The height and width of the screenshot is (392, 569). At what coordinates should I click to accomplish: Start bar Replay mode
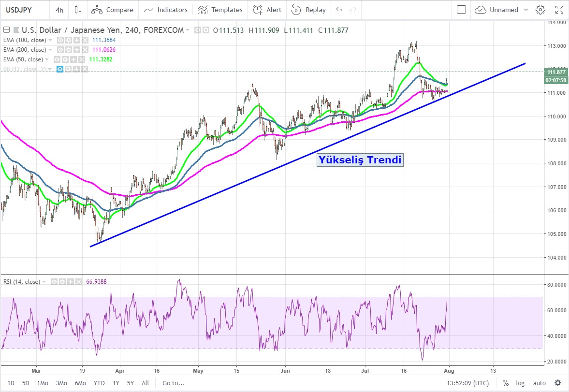pyautogui.click(x=309, y=10)
